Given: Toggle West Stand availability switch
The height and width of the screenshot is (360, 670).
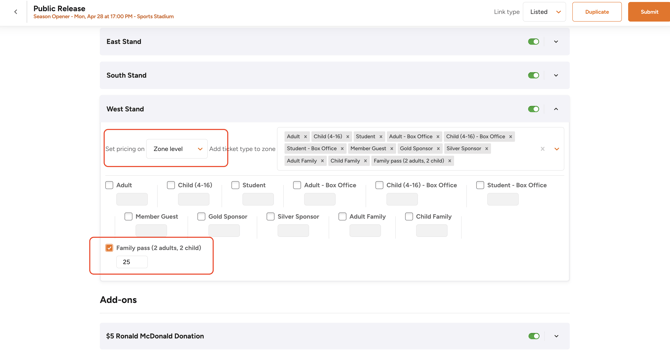Looking at the screenshot, I should 533,109.
